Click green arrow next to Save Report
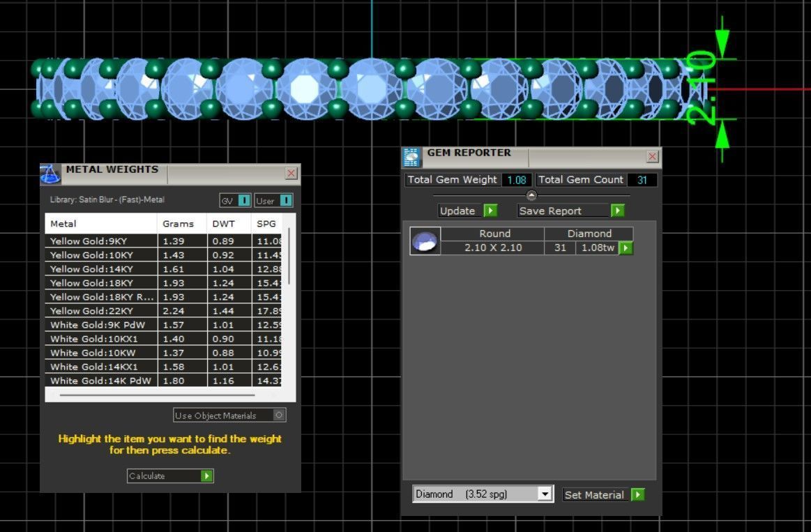 pyautogui.click(x=617, y=211)
